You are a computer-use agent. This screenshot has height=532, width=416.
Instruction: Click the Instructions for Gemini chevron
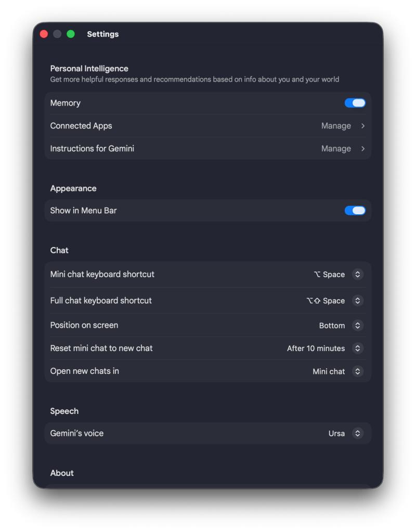click(363, 149)
